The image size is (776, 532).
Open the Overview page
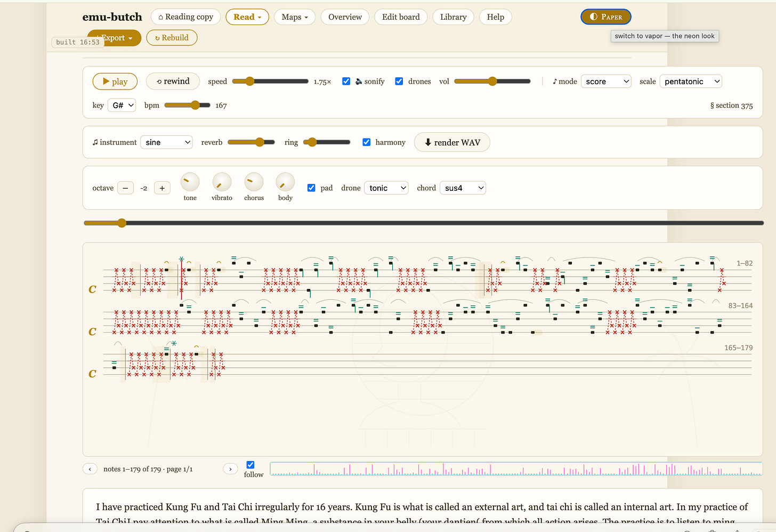pyautogui.click(x=345, y=17)
